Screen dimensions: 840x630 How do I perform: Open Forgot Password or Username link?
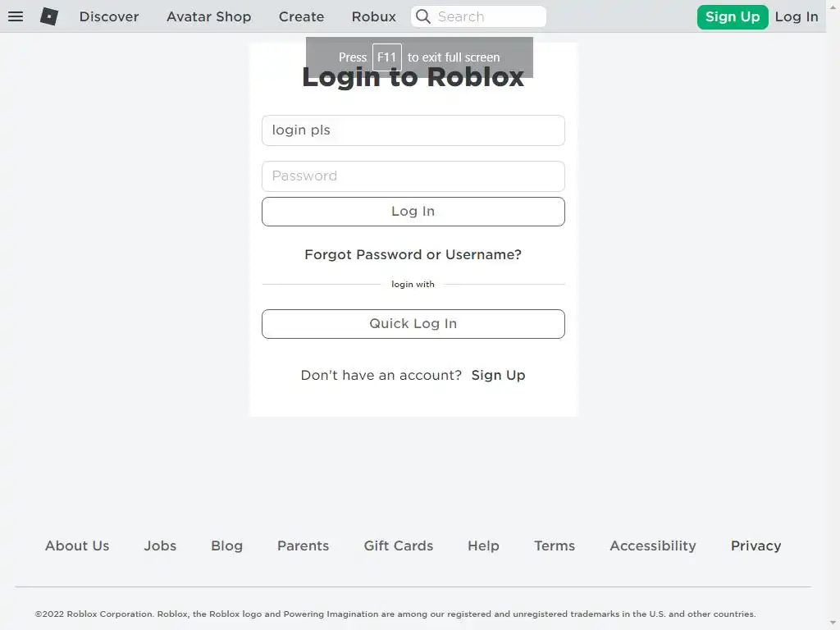413,254
